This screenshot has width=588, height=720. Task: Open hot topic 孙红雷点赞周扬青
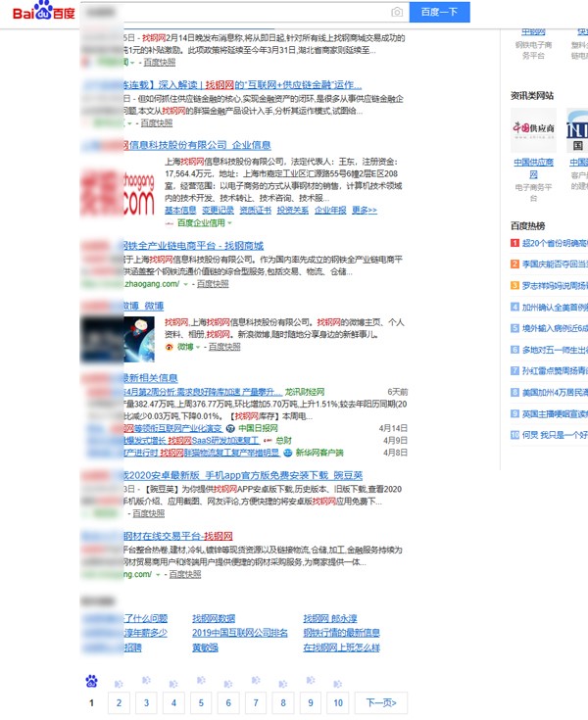tap(555, 370)
